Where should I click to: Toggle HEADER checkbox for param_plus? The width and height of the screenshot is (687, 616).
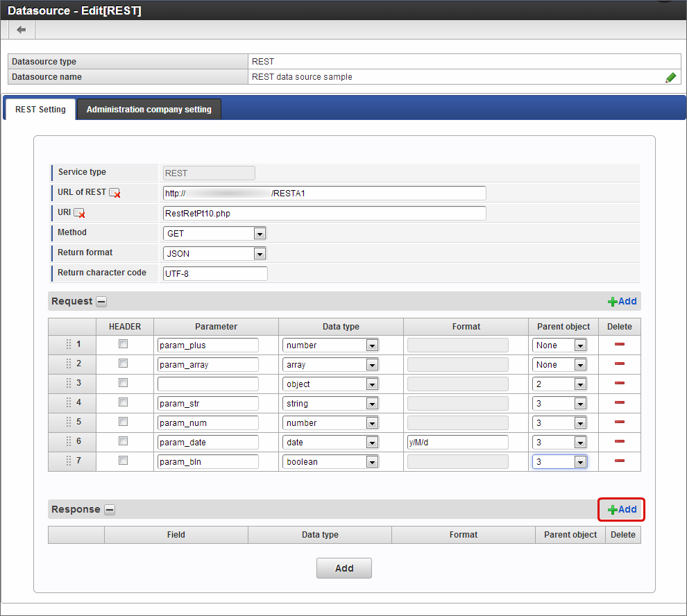[123, 344]
